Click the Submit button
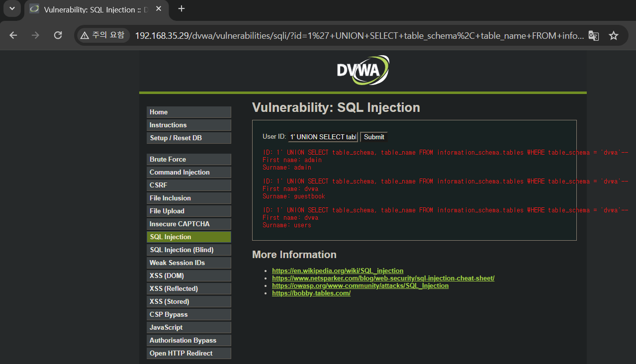The image size is (636, 364). 374,137
